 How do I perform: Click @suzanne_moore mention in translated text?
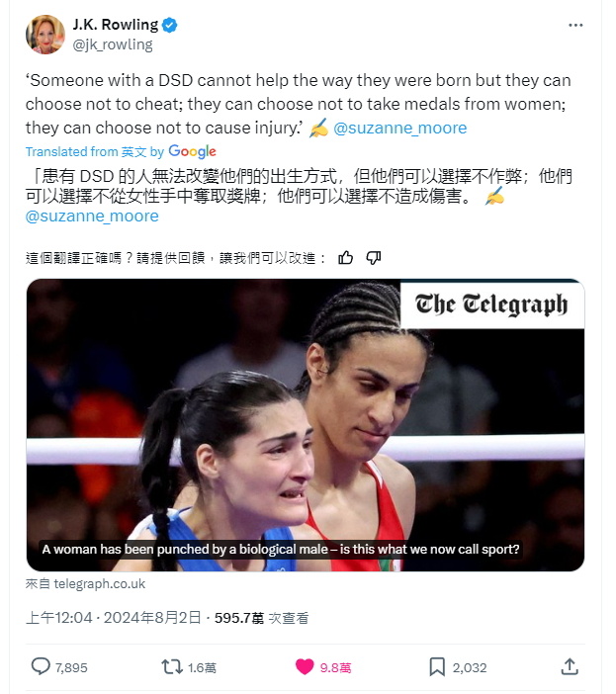(x=92, y=216)
